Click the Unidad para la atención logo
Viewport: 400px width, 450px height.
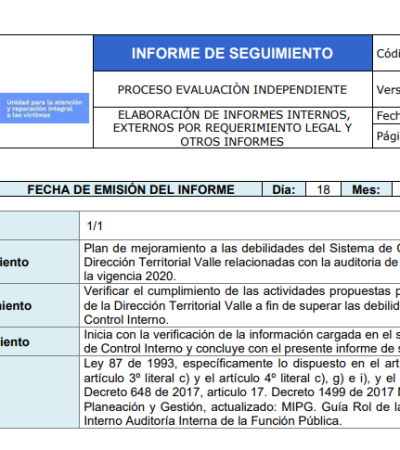click(44, 108)
